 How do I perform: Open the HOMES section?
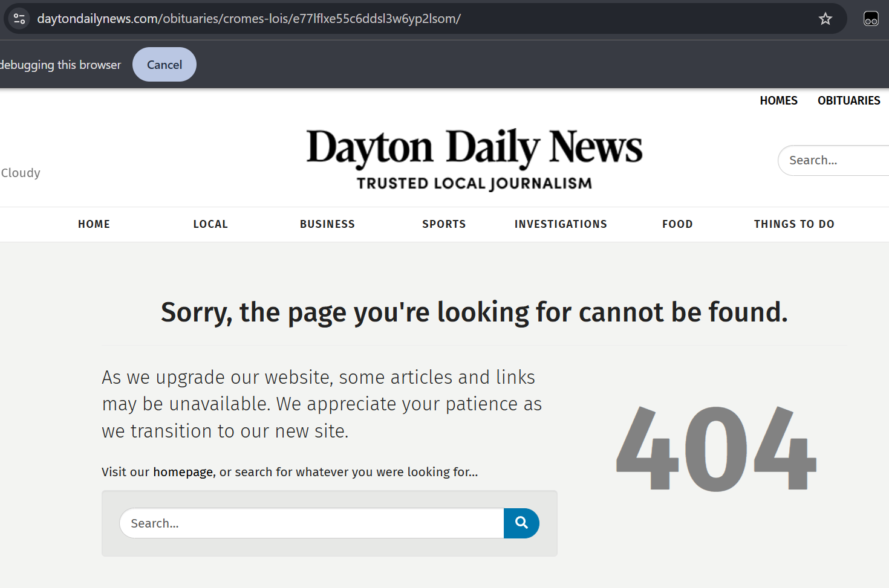point(778,100)
